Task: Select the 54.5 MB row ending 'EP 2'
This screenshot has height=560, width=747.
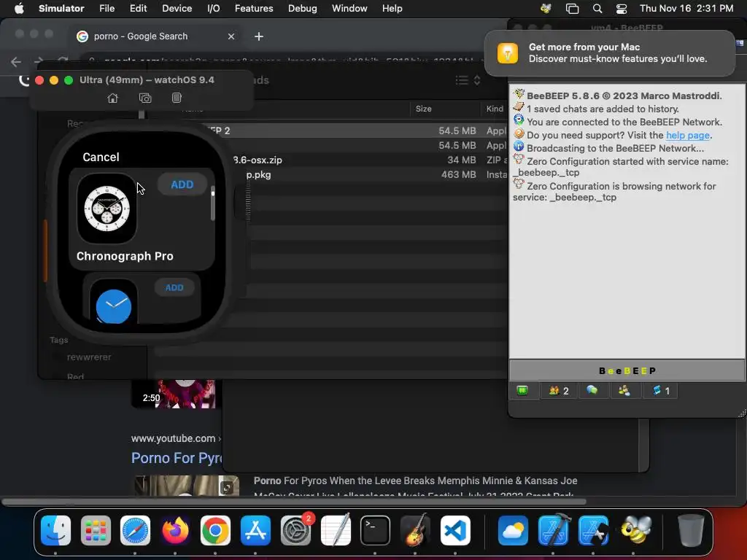Action: coord(329,131)
